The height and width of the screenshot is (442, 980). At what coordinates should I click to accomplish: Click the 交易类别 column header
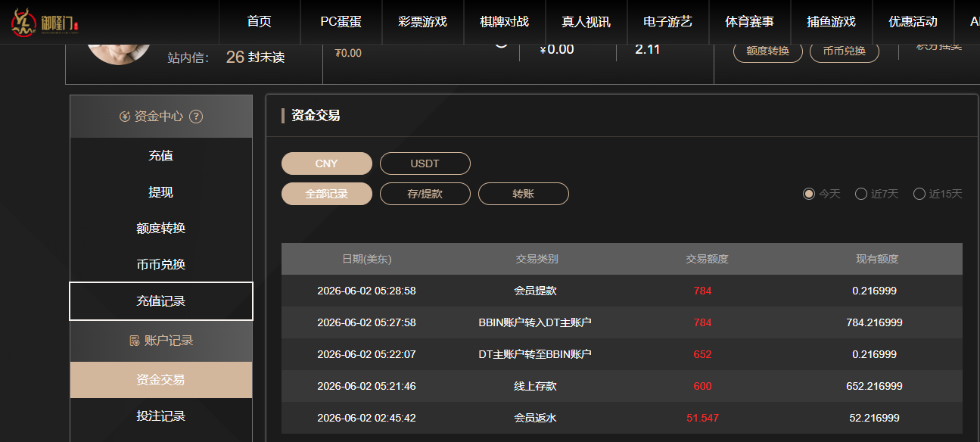click(537, 259)
